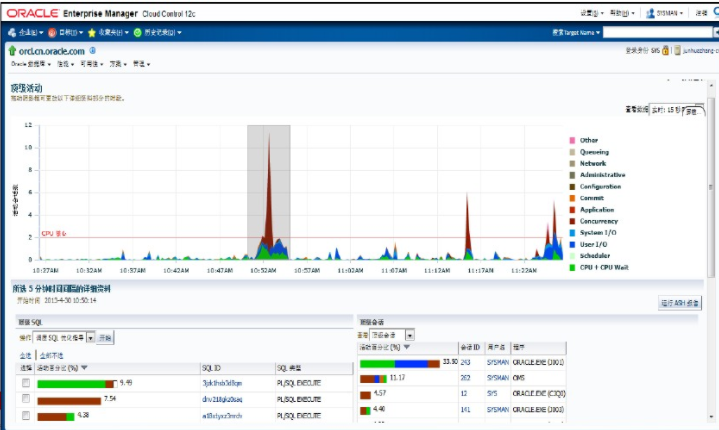Open the search Target Name dropdown
This screenshot has height=430, width=719.
[576, 33]
